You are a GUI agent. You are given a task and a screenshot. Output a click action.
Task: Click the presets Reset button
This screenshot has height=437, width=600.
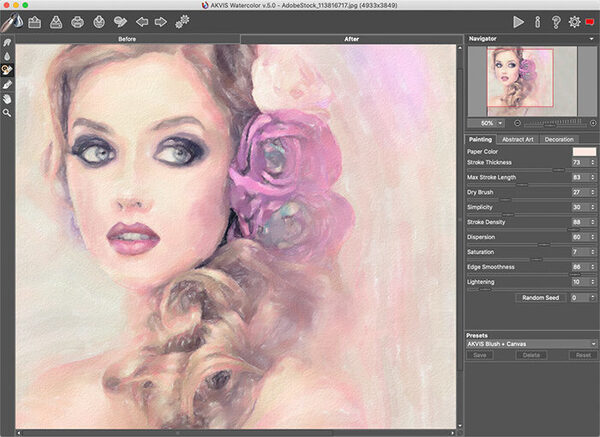pos(583,354)
